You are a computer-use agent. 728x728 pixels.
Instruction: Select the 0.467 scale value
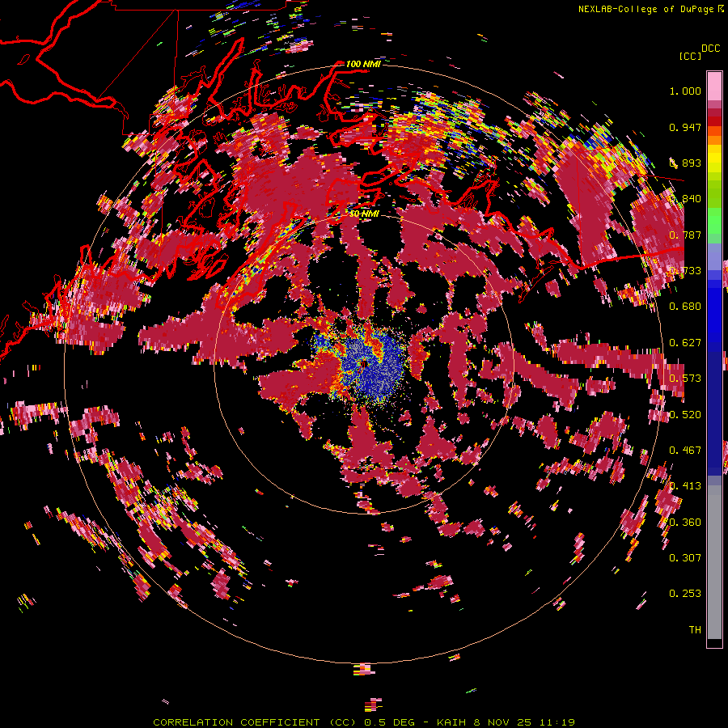pos(685,451)
